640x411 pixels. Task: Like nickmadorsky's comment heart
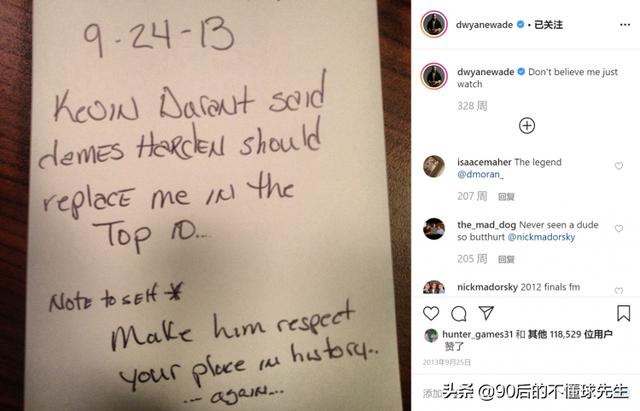click(619, 291)
